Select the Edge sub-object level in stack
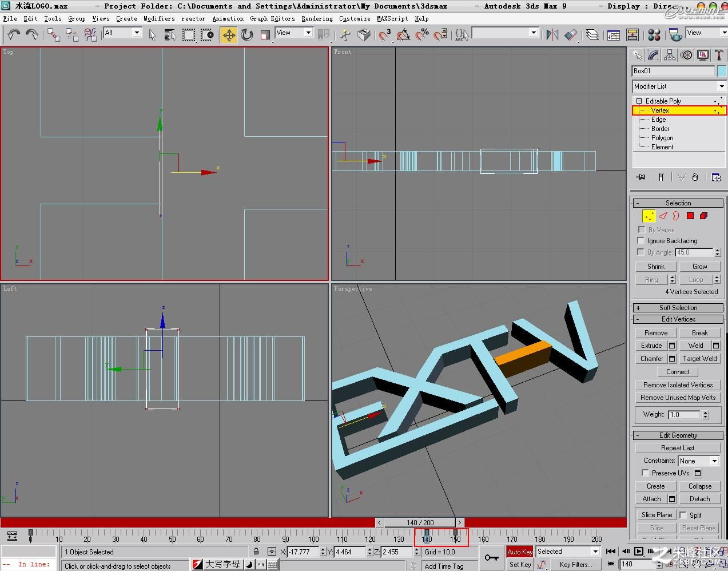This screenshot has width=728, height=571. point(658,120)
